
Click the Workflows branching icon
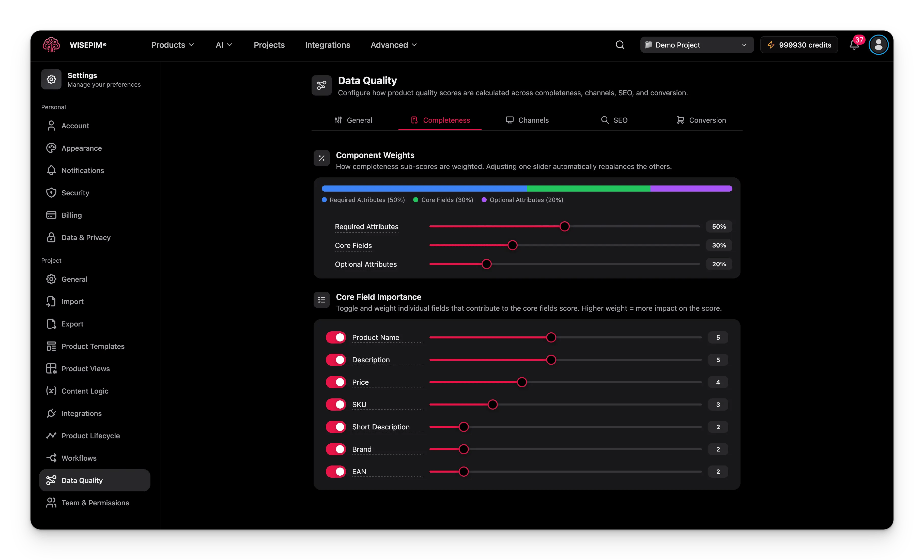coord(51,458)
